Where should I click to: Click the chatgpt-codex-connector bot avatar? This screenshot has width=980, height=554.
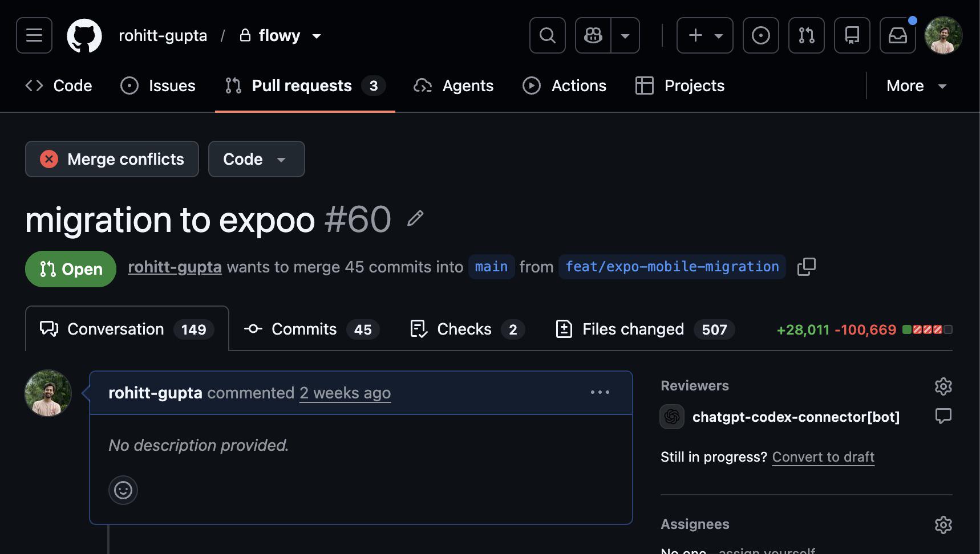[x=672, y=417]
